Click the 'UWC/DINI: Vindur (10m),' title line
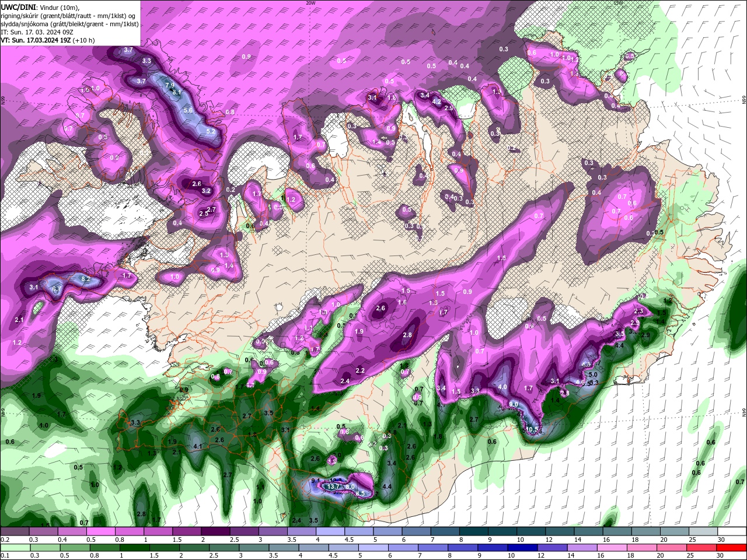Screen dimensions: 747x560 (40, 7)
